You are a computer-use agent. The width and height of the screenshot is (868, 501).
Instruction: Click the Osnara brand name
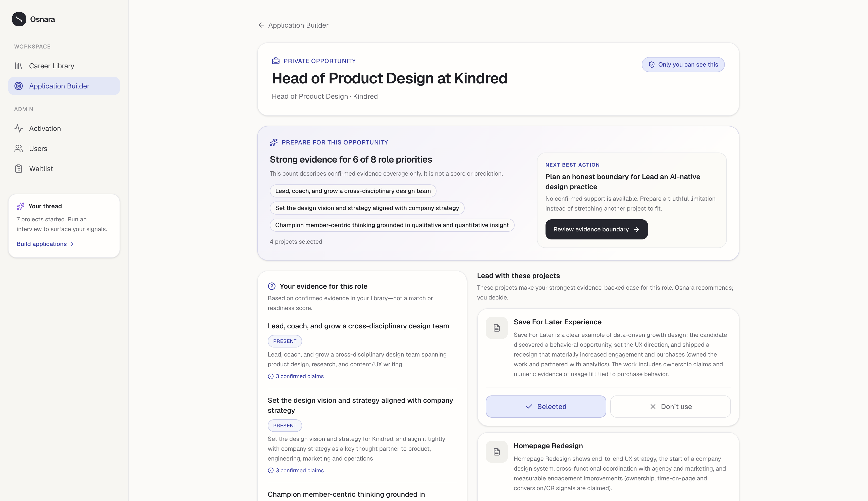43,19
